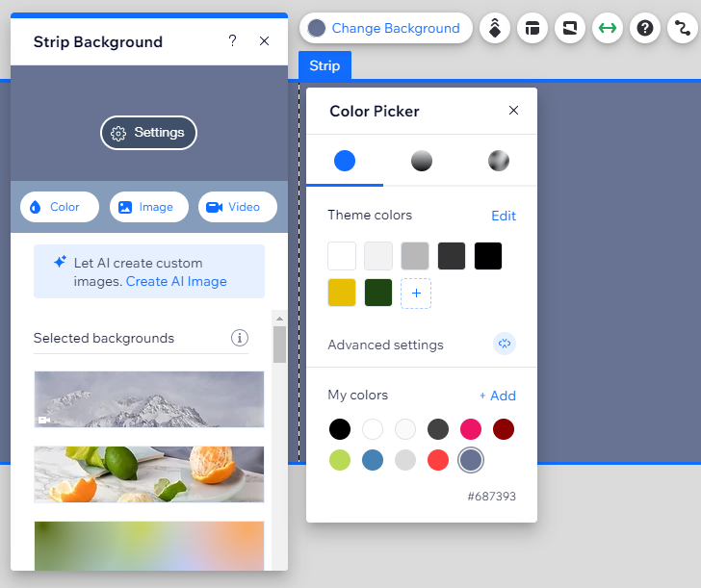
Task: Click the layers arrange icon in toolbar
Action: (x=495, y=28)
